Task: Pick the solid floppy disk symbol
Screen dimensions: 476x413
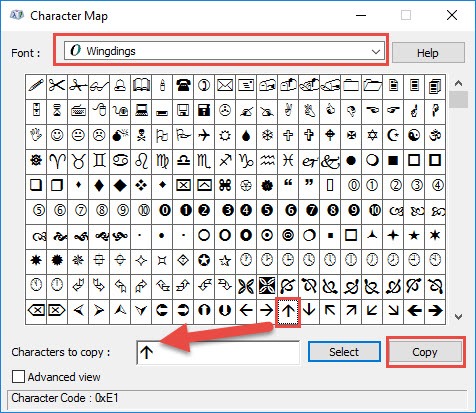Action: coord(204,111)
